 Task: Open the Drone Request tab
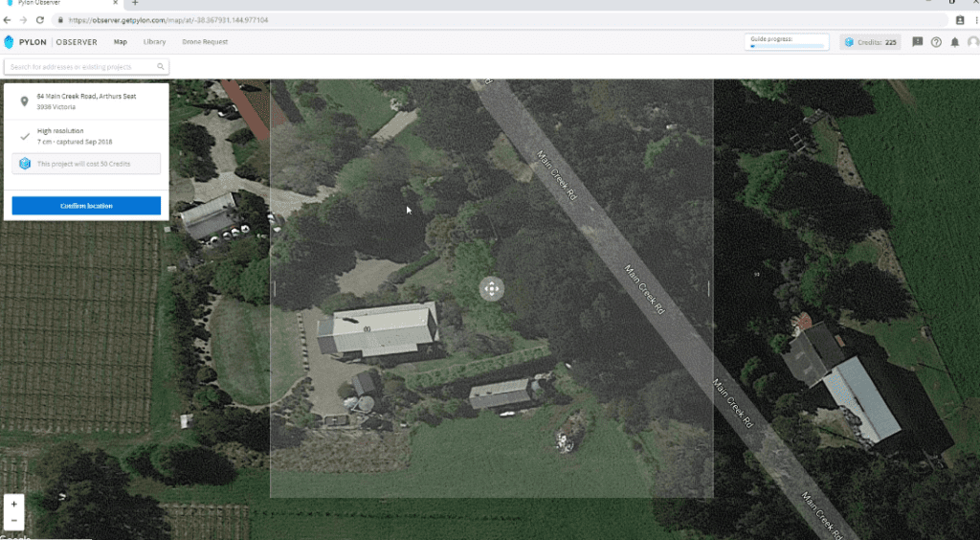click(x=205, y=42)
